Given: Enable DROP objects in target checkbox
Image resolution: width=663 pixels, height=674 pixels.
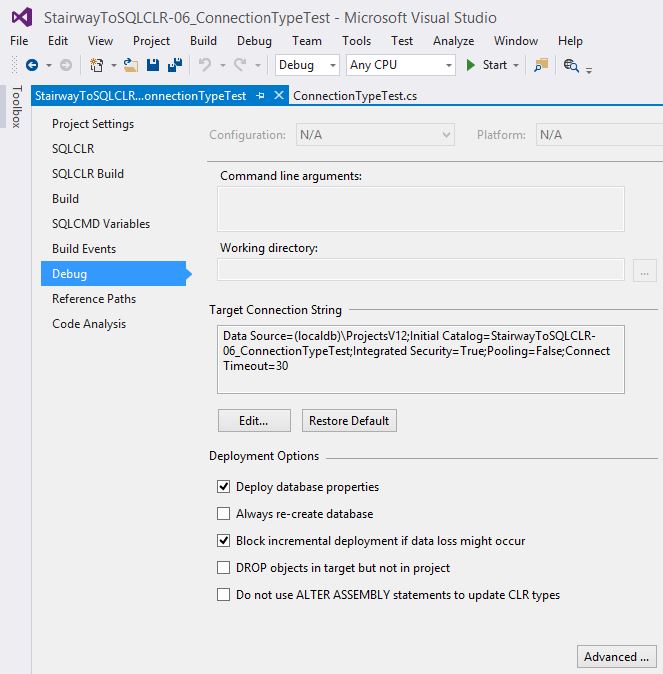Looking at the screenshot, I should (x=223, y=567).
